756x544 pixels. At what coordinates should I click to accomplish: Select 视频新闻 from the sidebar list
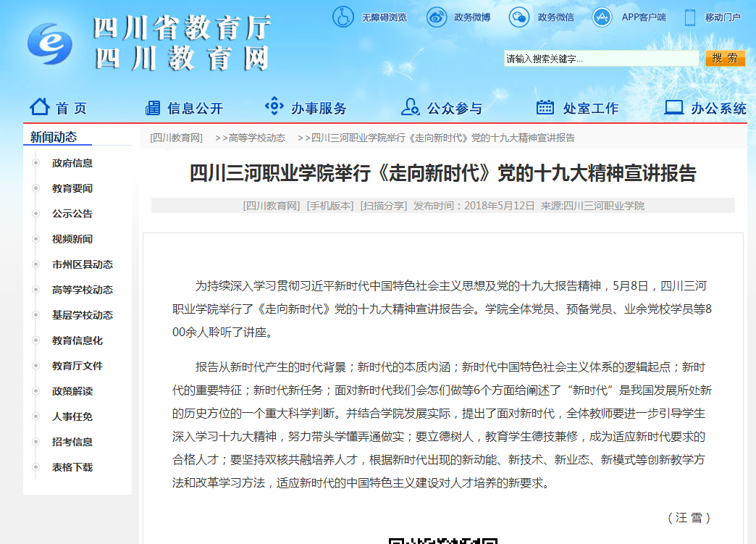coord(72,239)
